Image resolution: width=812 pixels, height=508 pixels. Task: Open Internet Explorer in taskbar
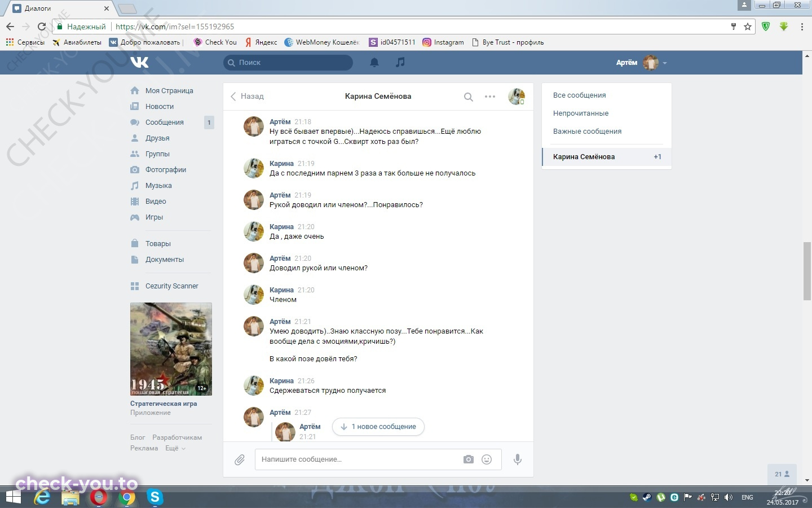[x=42, y=497]
